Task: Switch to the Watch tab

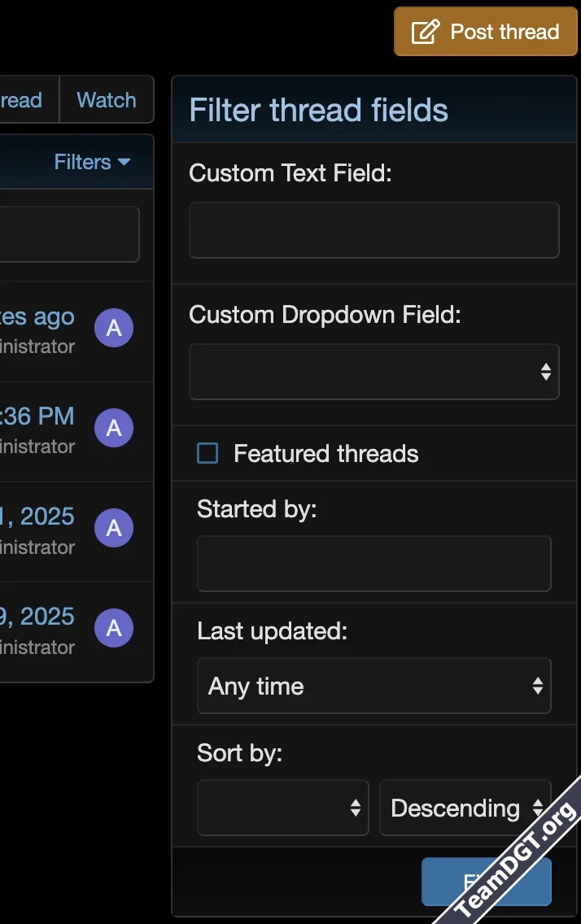Action: pos(106,99)
